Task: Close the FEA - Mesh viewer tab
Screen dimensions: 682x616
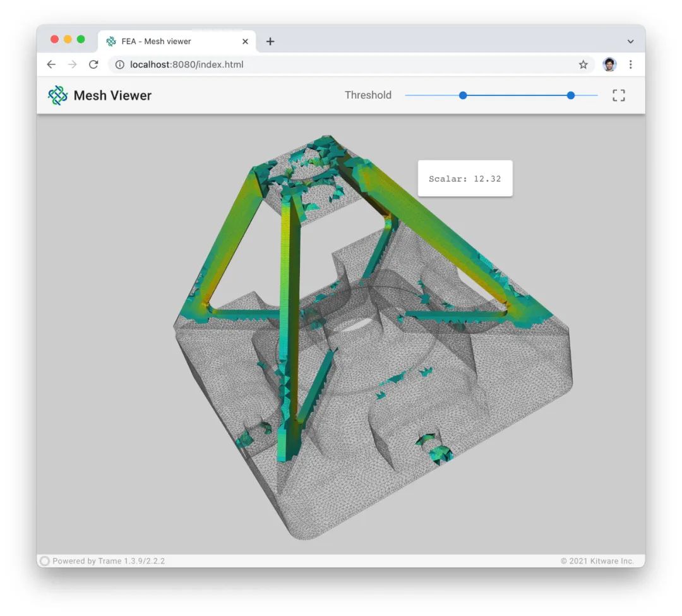Action: click(246, 42)
